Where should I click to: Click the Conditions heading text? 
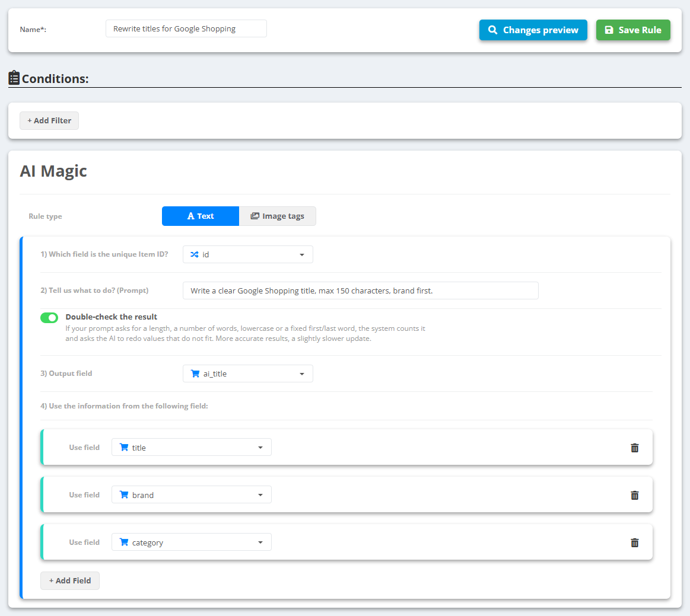(55, 79)
